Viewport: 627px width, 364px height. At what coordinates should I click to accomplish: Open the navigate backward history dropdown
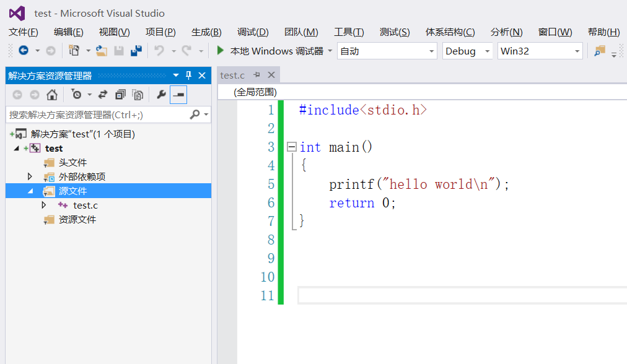(x=37, y=51)
